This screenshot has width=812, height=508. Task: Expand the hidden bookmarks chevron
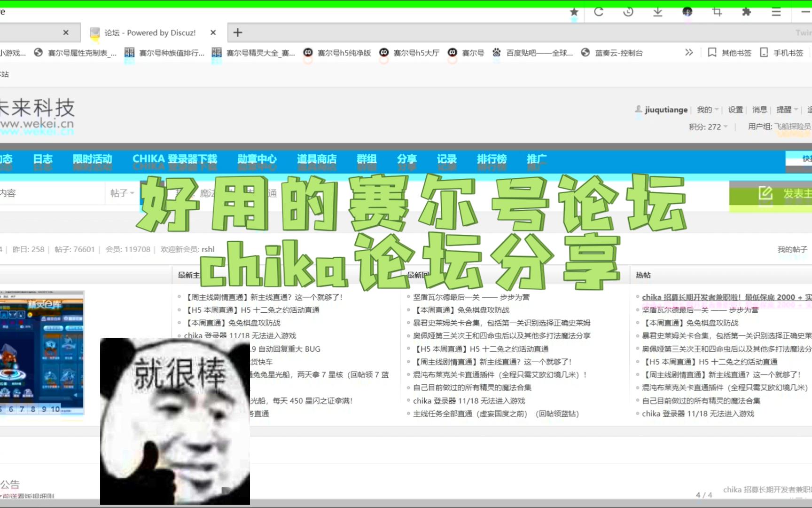(x=689, y=52)
